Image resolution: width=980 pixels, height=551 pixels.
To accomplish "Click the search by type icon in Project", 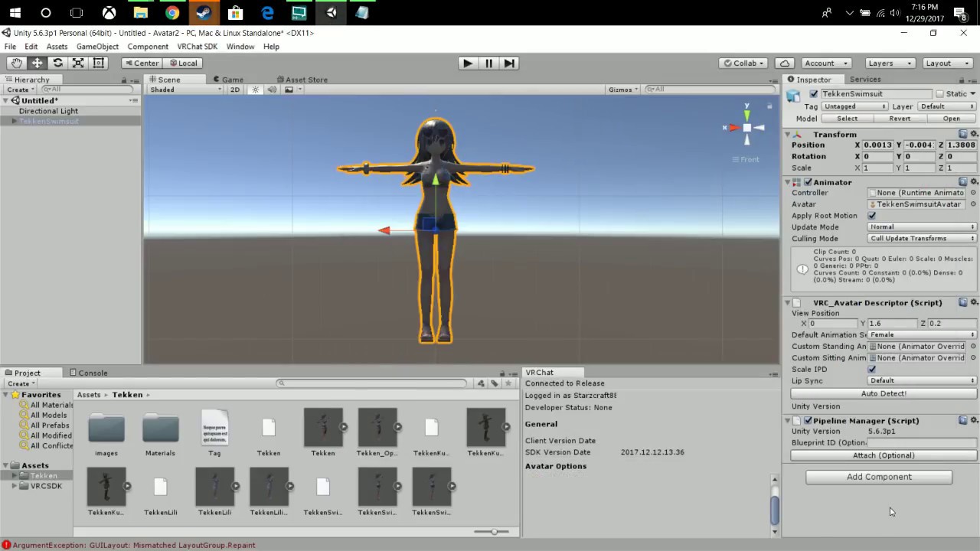I will pos(481,383).
